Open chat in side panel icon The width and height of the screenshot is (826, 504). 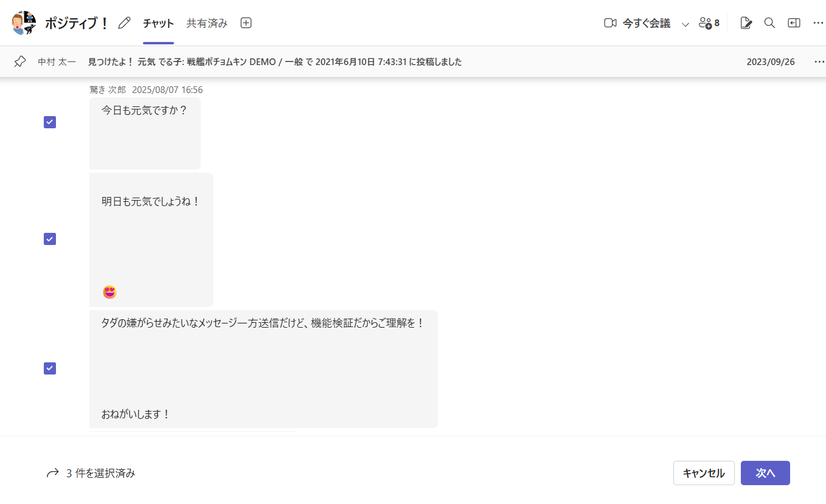point(794,23)
